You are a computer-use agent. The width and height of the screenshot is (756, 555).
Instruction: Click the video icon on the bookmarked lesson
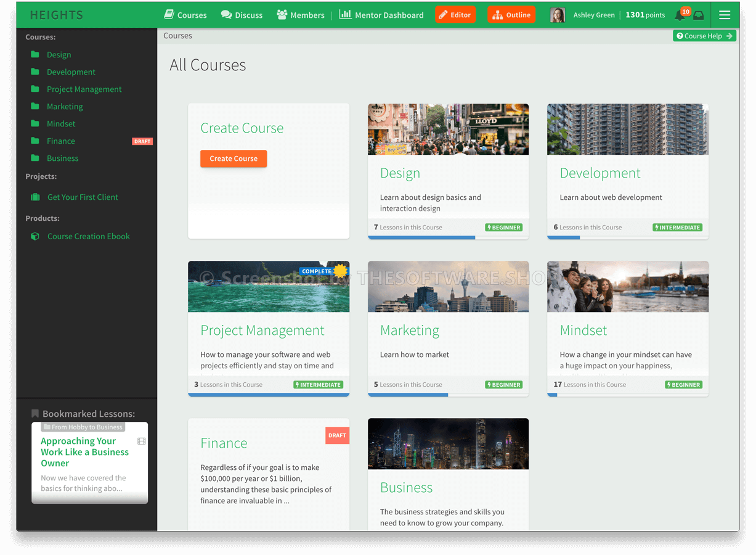pos(142,441)
